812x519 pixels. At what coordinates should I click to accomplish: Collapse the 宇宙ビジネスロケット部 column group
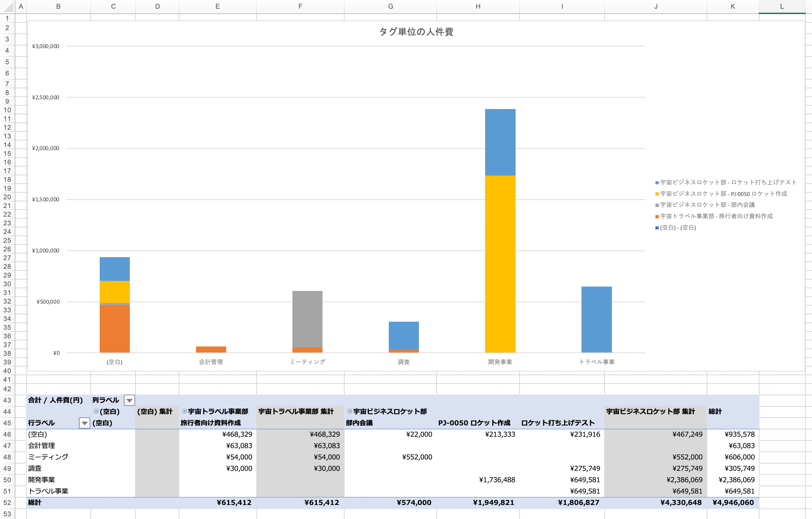(350, 411)
